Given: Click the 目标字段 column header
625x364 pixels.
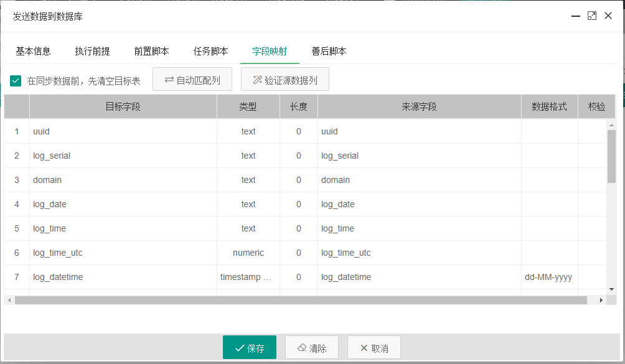Looking at the screenshot, I should tap(123, 107).
